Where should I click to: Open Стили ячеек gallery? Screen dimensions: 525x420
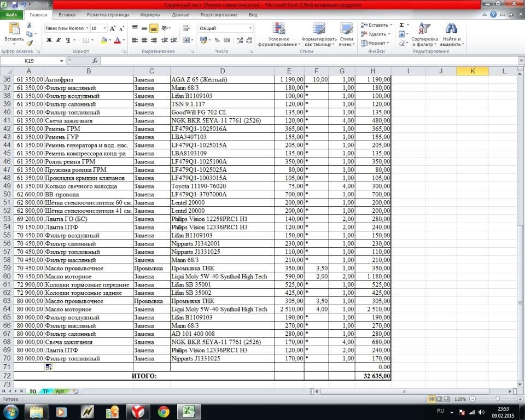tap(346, 34)
